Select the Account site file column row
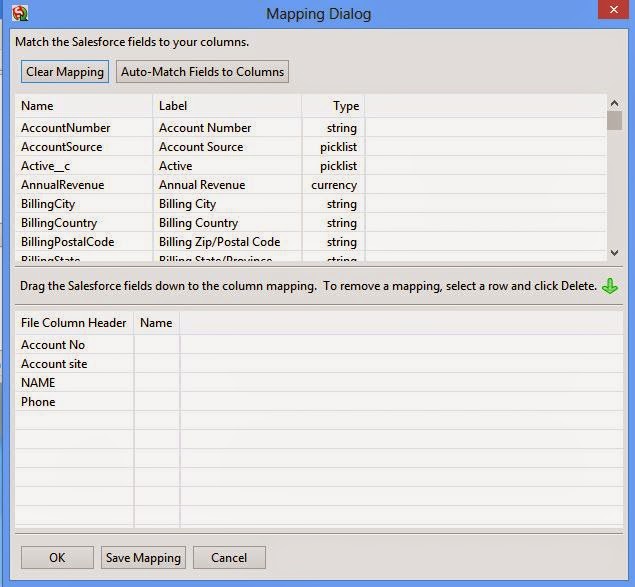 pos(319,364)
